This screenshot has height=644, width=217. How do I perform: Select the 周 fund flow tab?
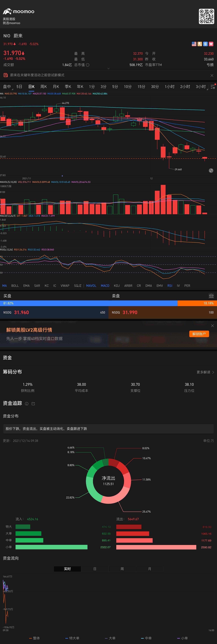tap(122, 569)
